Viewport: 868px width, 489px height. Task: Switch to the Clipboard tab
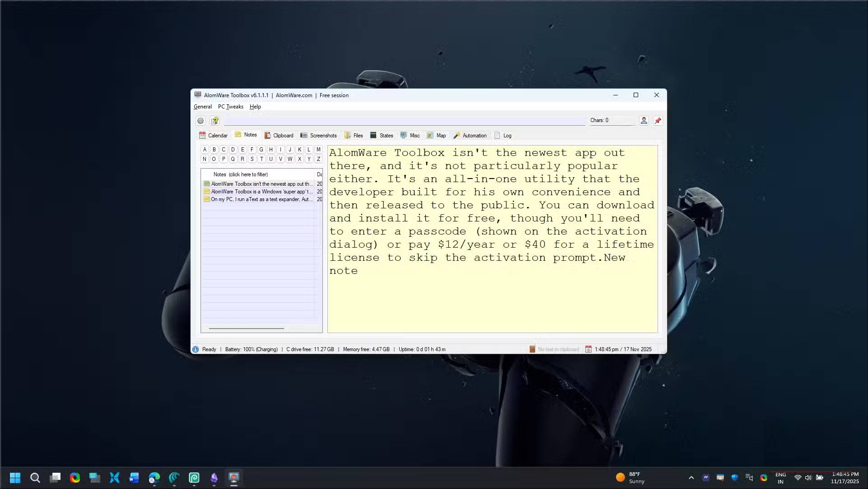[279, 136]
